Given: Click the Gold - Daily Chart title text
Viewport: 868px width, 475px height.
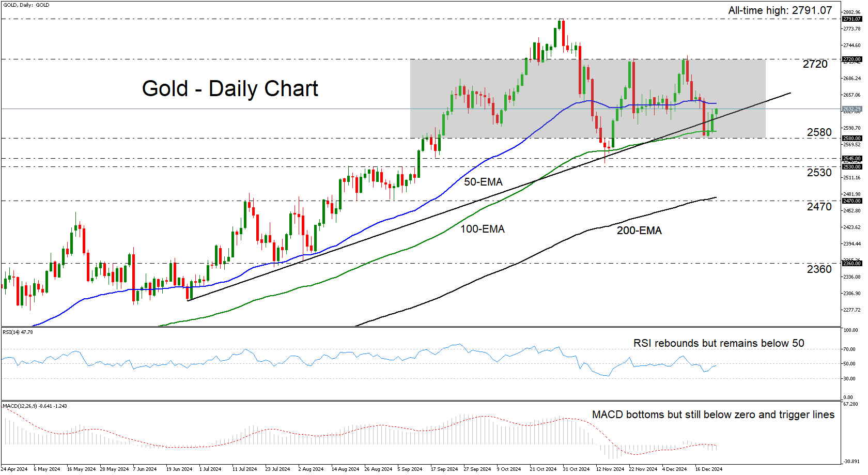Looking at the screenshot, I should 230,89.
